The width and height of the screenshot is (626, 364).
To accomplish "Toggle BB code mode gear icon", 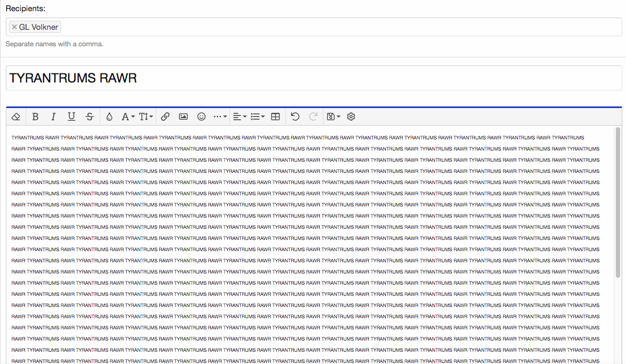I will click(351, 117).
